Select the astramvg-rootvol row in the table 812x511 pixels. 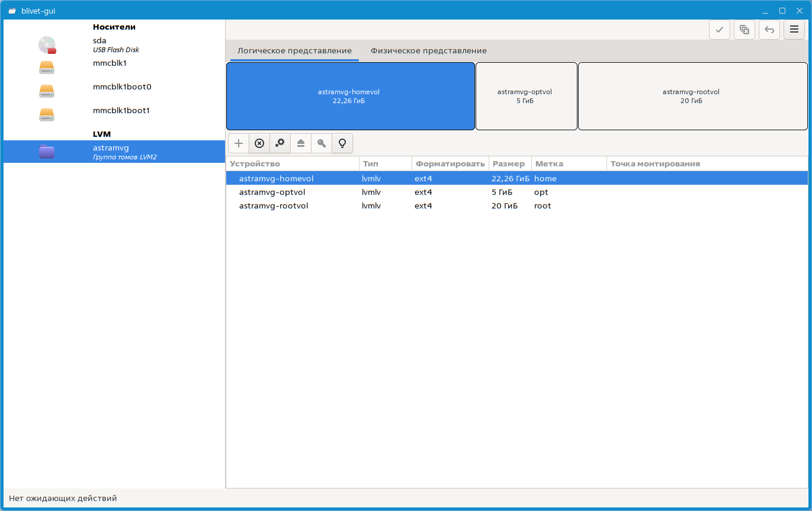pos(274,206)
